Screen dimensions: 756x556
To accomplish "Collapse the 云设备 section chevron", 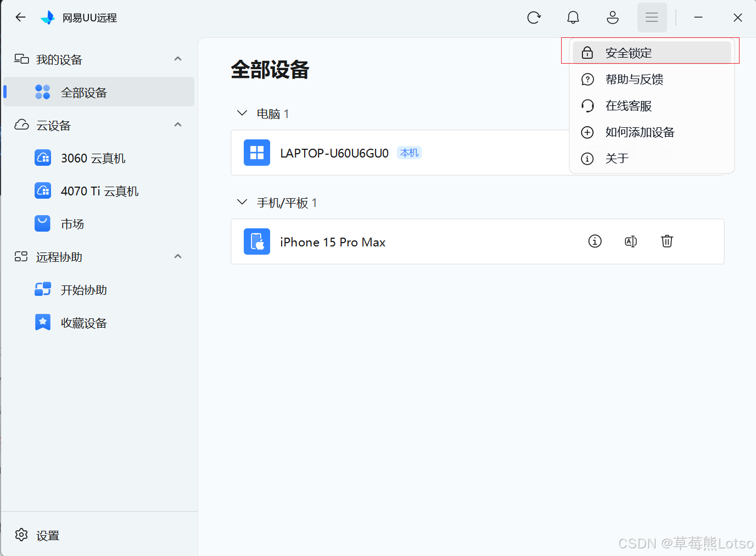I will [178, 125].
